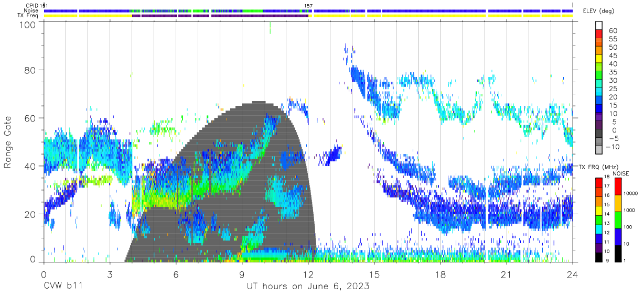
Task: Pick the white top segment of elevation colorbar
Action: (598, 26)
